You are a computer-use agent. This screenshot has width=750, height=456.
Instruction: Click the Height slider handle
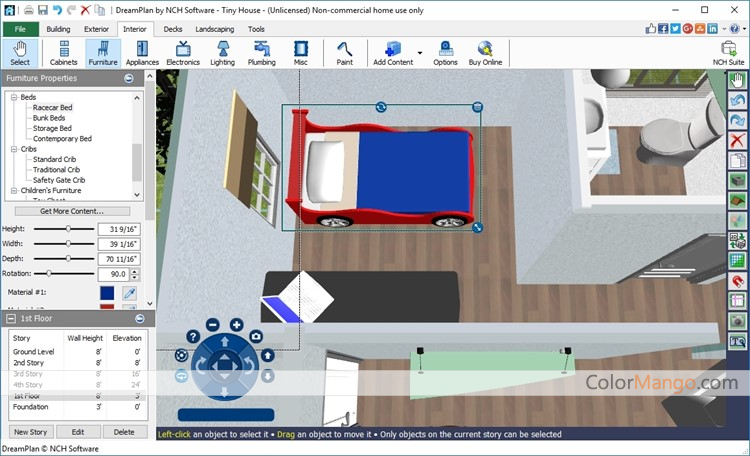pos(68,229)
